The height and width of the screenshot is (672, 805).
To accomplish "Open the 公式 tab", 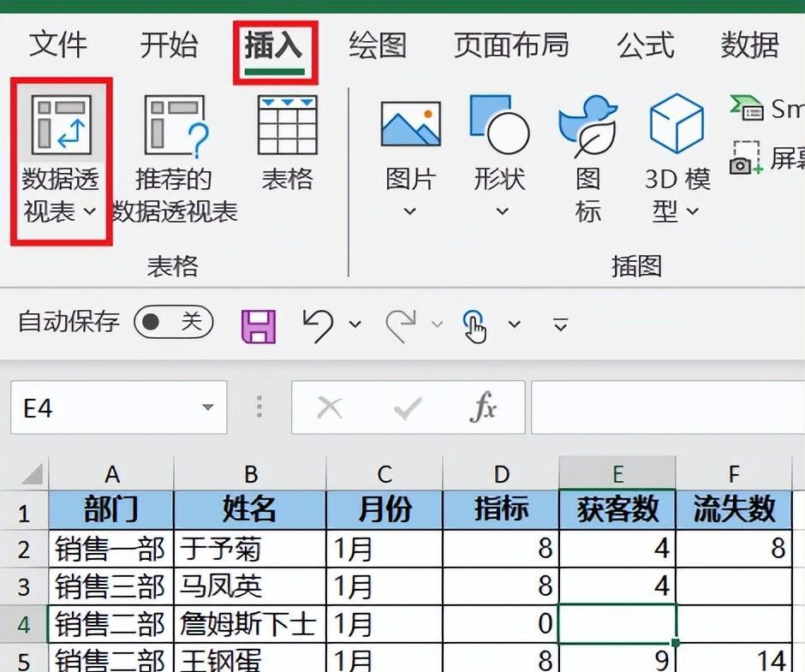I will coord(646,45).
